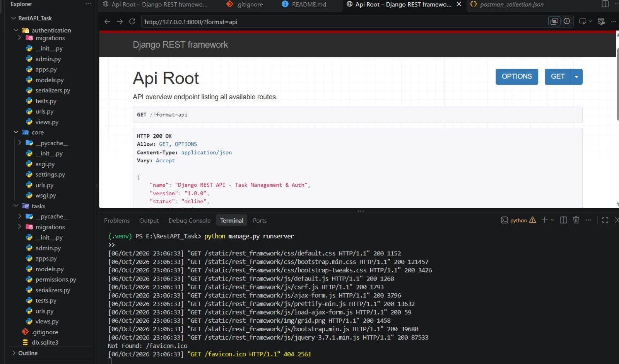Image resolution: width=619 pixels, height=364 pixels.
Task: Maximize the terminal panel size
Action: [605, 220]
